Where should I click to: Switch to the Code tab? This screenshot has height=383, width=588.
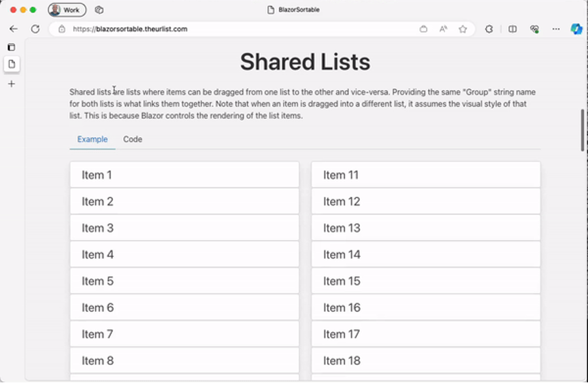click(133, 139)
